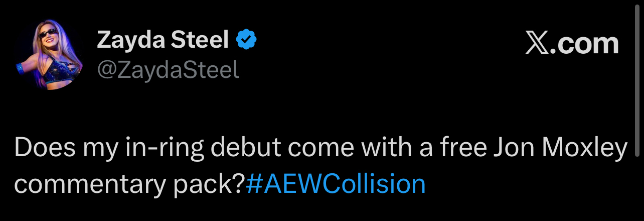Click "commentary pack?" on the tweet's second line
644x221 pixels.
coord(130,185)
